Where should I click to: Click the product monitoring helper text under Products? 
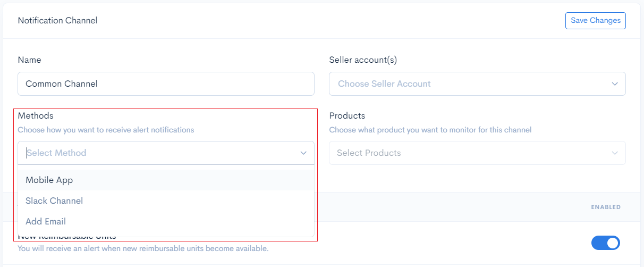point(430,130)
